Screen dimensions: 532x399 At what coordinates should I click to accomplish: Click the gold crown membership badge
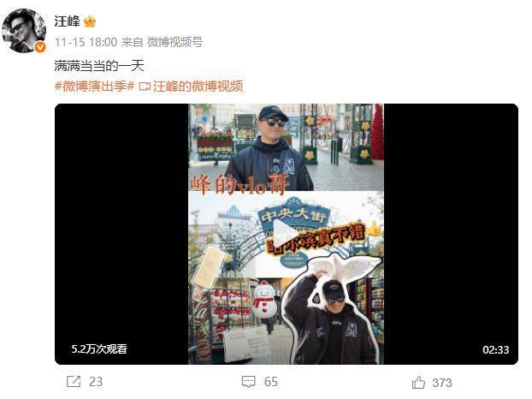pyautogui.click(x=90, y=21)
